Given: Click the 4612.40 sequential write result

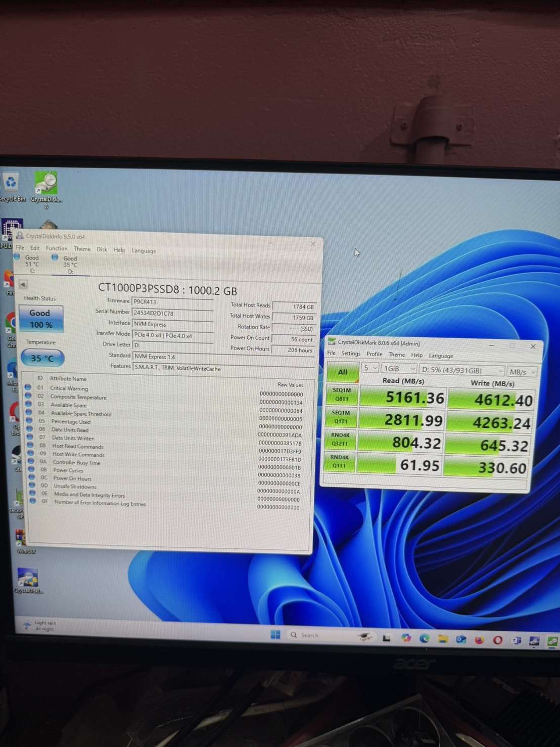Looking at the screenshot, I should coord(491,400).
